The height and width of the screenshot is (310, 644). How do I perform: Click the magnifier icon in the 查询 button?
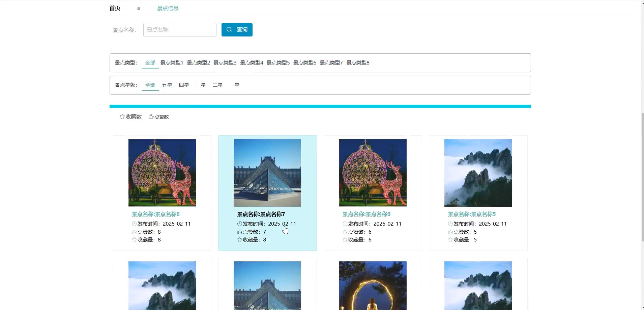[229, 29]
